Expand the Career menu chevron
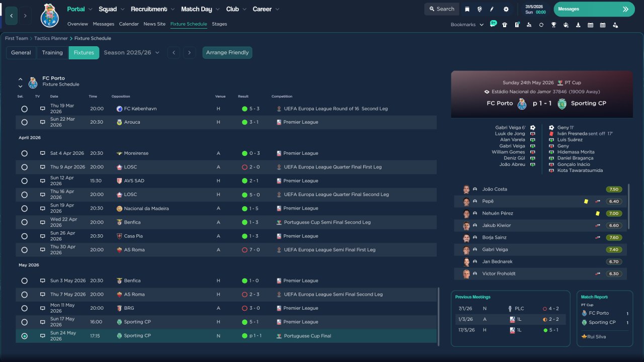Image resolution: width=644 pixels, height=362 pixels. (277, 10)
